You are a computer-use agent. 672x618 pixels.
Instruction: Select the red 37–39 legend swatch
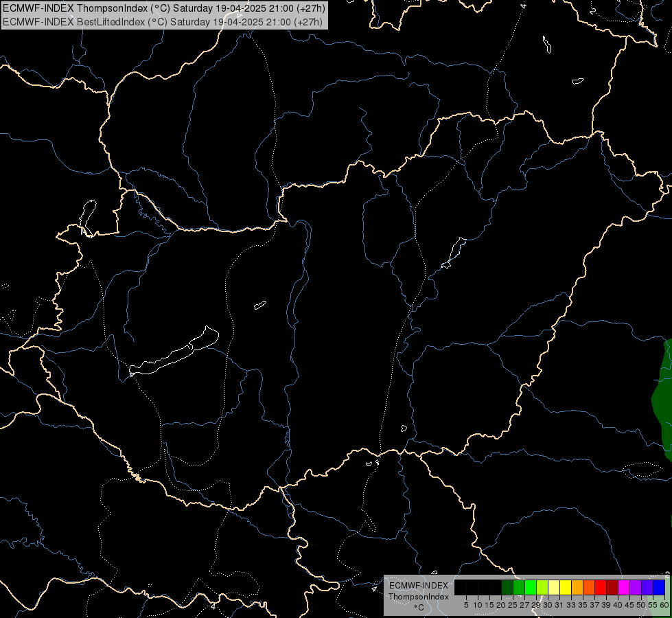601,587
